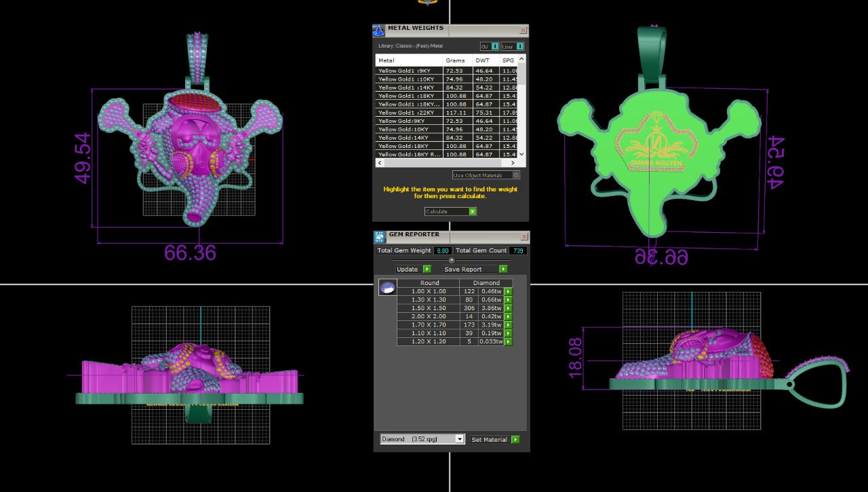868x492 pixels.
Task: Click green arrow for 1.00 X 1.00 row
Action: 507,292
